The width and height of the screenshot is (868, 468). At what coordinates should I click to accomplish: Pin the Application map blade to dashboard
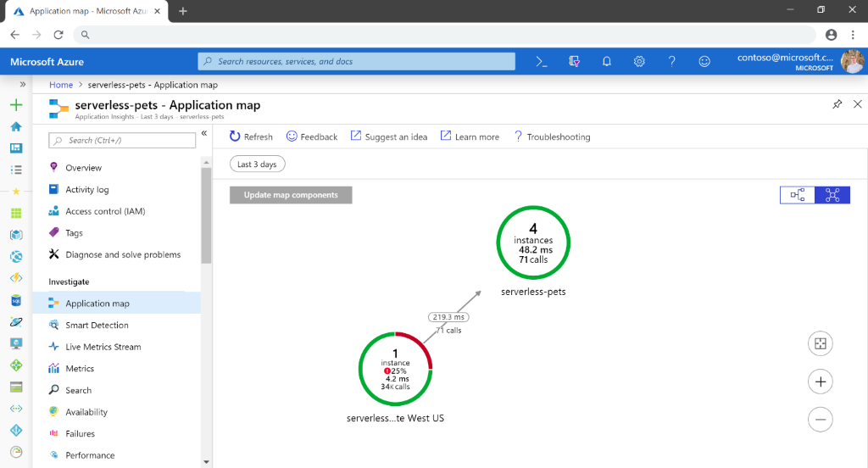point(837,104)
